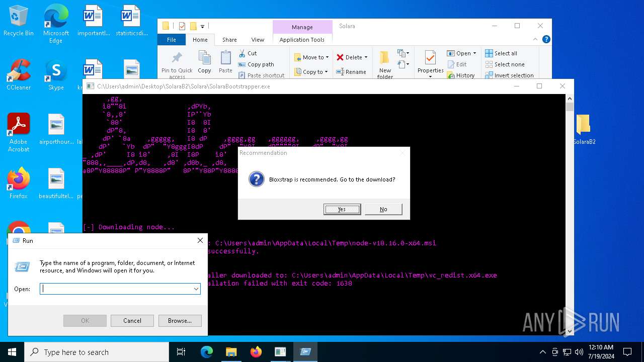
Task: Select the Adobe Acrobat desktop shortcut
Action: click(x=19, y=132)
